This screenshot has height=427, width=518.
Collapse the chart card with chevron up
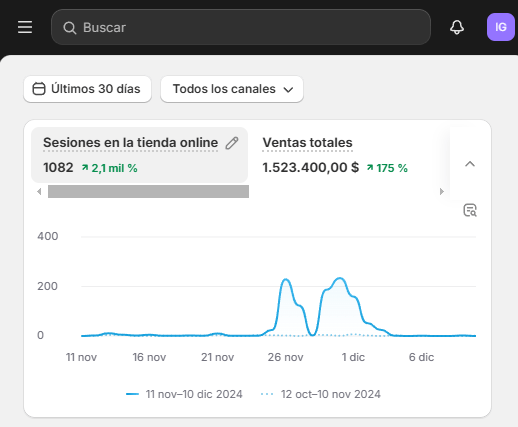click(x=470, y=164)
